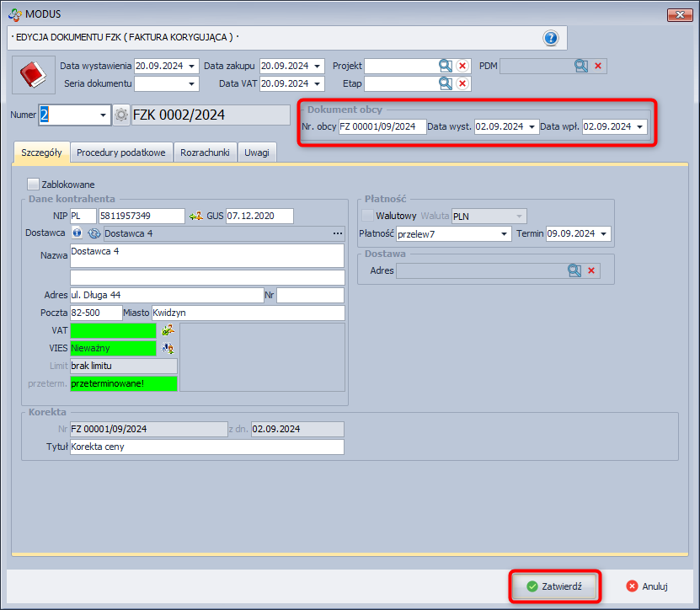
Task: Click the red book icon
Action: pyautogui.click(x=33, y=76)
